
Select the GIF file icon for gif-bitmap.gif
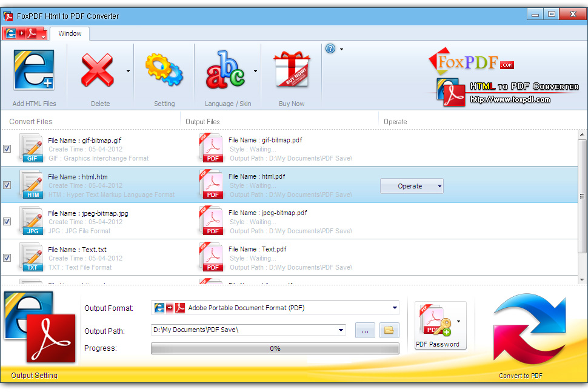32,148
